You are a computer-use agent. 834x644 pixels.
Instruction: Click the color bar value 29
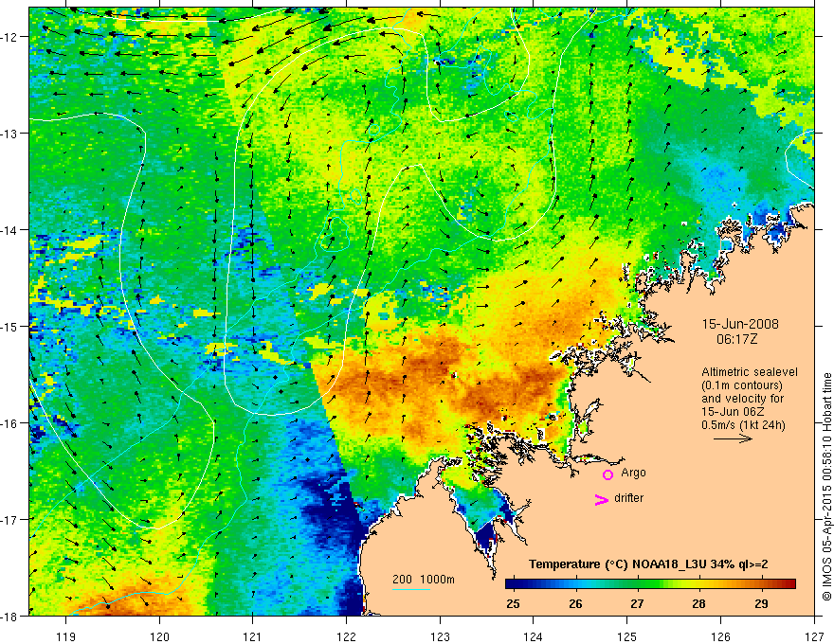click(761, 603)
